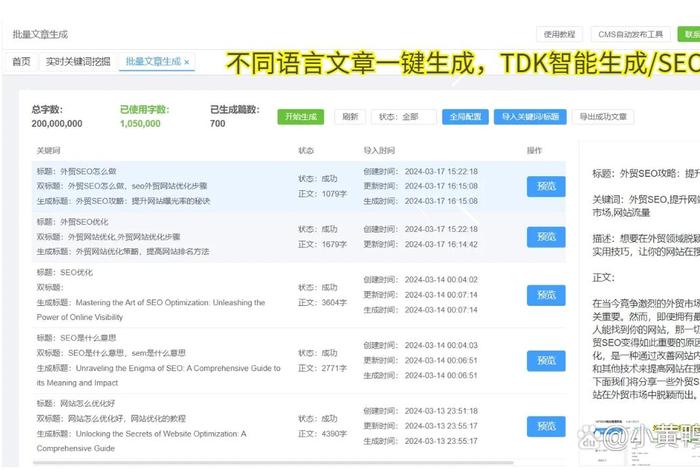This screenshot has height=470, width=700.
Task: Select row text 标题: 网站怎么优化好
Action: (x=76, y=403)
